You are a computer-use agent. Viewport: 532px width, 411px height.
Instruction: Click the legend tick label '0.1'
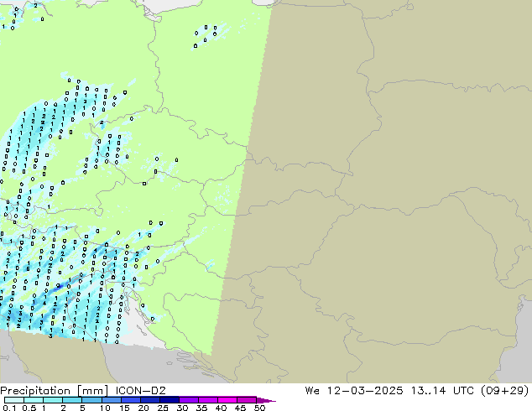[x=9, y=408]
